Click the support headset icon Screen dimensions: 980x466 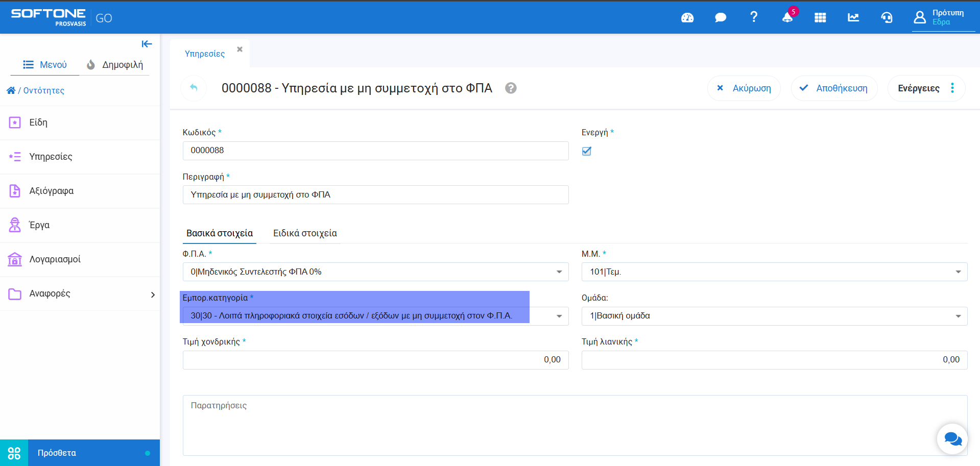tap(887, 18)
